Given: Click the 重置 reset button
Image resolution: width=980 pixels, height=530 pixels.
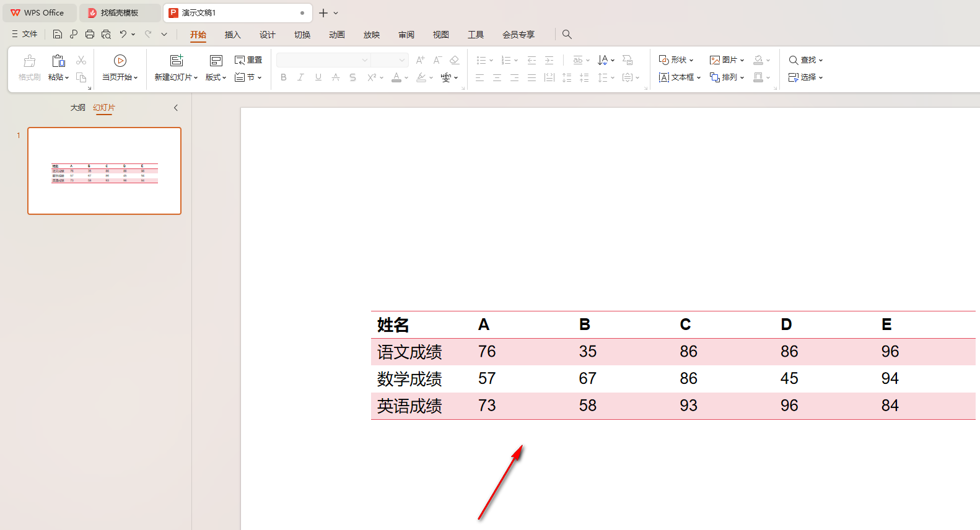Looking at the screenshot, I should pos(248,60).
